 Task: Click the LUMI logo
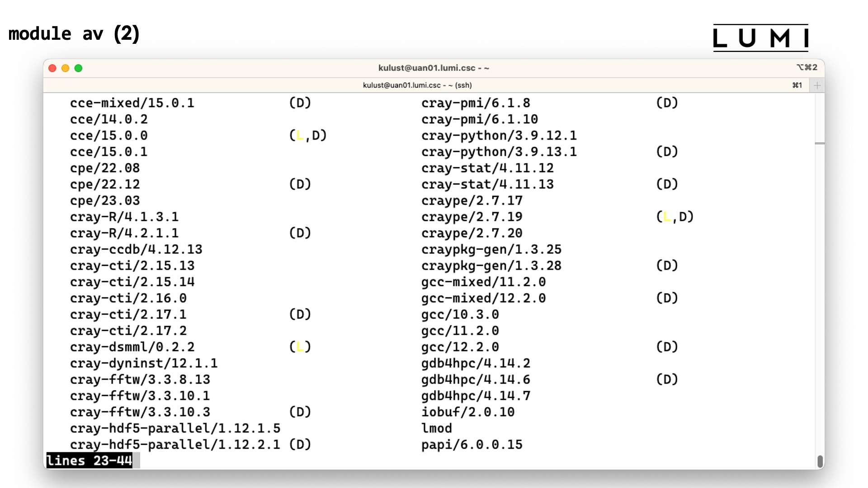760,38
